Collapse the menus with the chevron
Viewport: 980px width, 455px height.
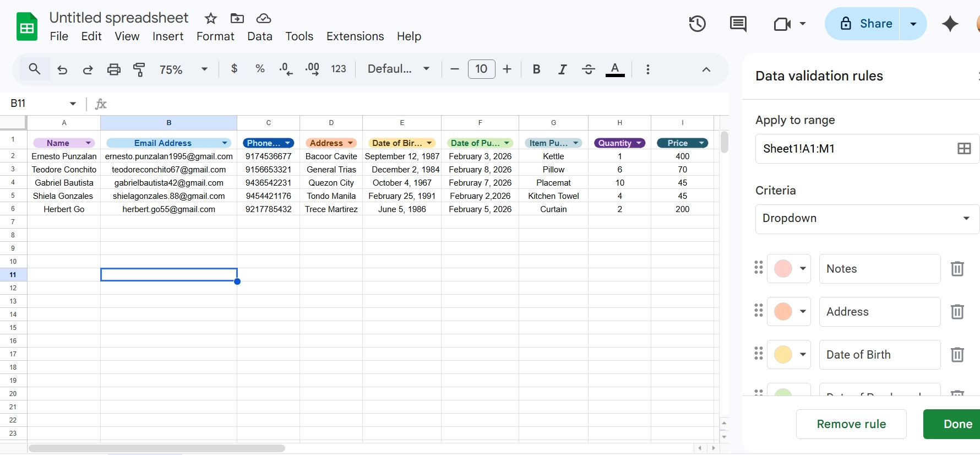pyautogui.click(x=706, y=69)
